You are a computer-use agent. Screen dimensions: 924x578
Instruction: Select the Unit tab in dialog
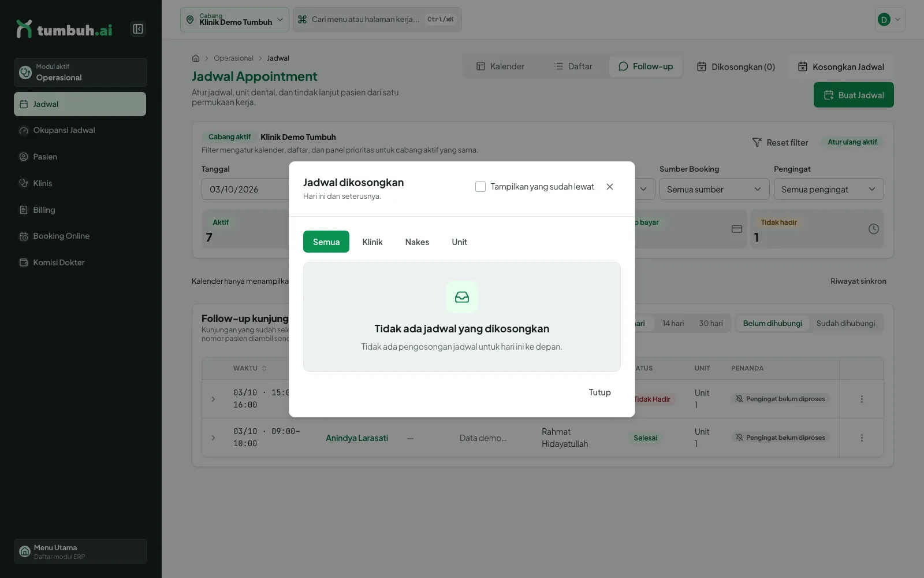460,242
